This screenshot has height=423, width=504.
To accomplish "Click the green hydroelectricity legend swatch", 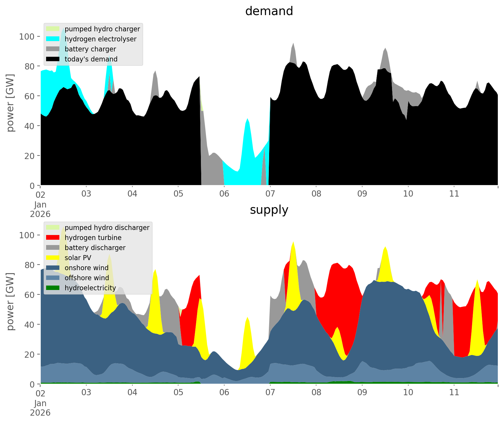I will click(53, 288).
